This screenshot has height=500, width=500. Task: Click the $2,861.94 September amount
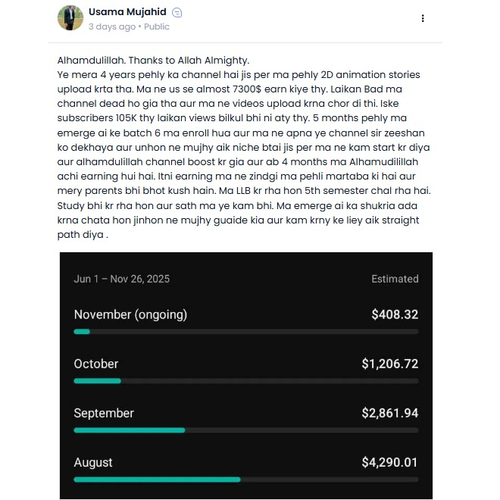point(390,413)
